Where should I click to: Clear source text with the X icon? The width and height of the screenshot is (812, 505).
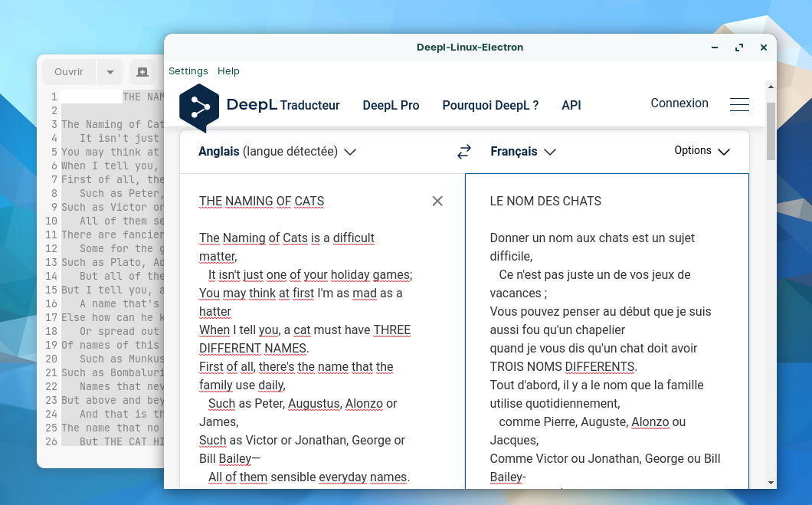point(437,201)
